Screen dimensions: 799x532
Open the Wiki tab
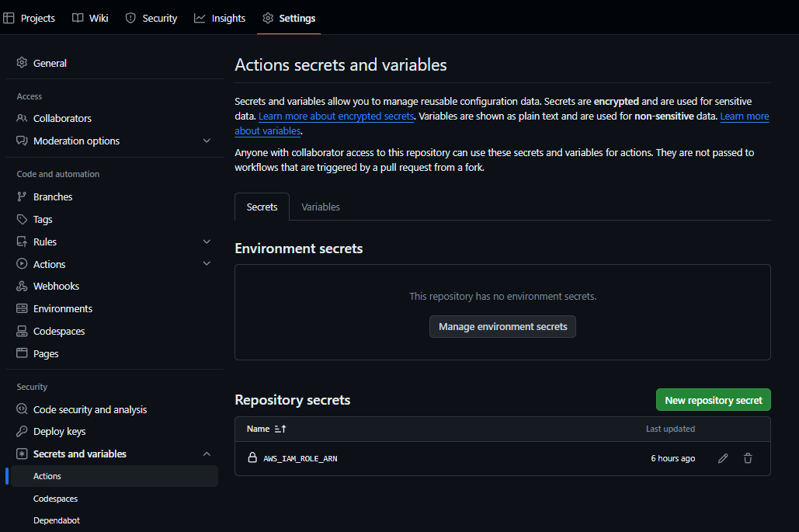[90, 19]
